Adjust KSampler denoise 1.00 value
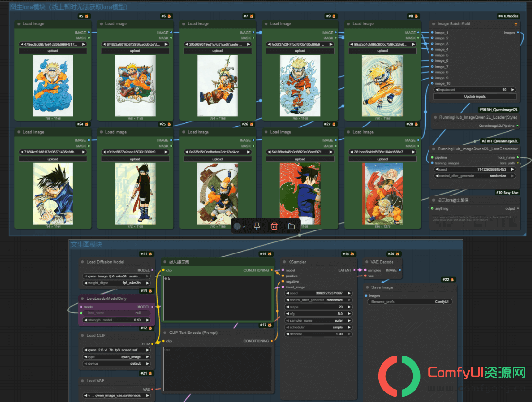 pos(318,334)
